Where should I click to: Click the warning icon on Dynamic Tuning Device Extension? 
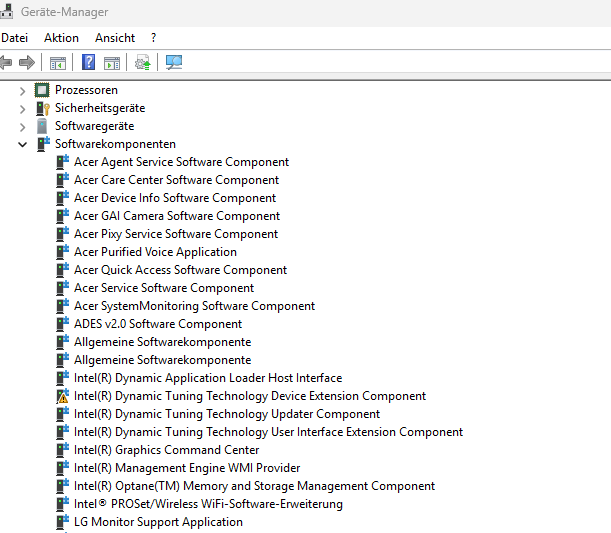62,396
